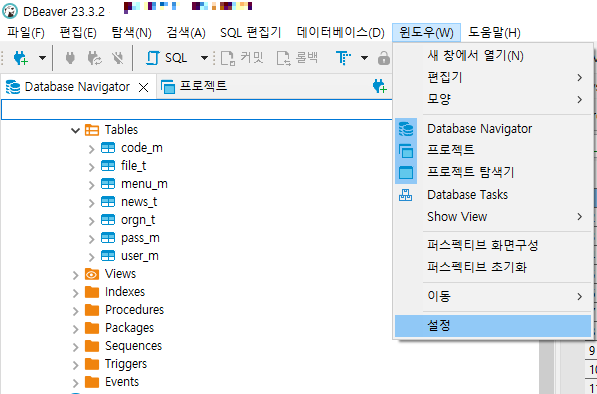Expand the orgn_t table node
This screenshot has height=394, width=597.
click(91, 221)
